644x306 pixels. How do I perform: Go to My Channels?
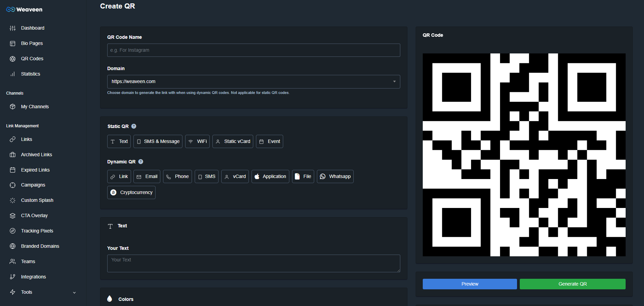click(x=35, y=107)
